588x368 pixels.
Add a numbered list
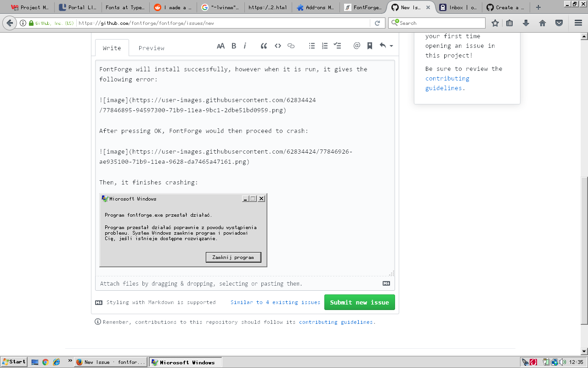(324, 46)
